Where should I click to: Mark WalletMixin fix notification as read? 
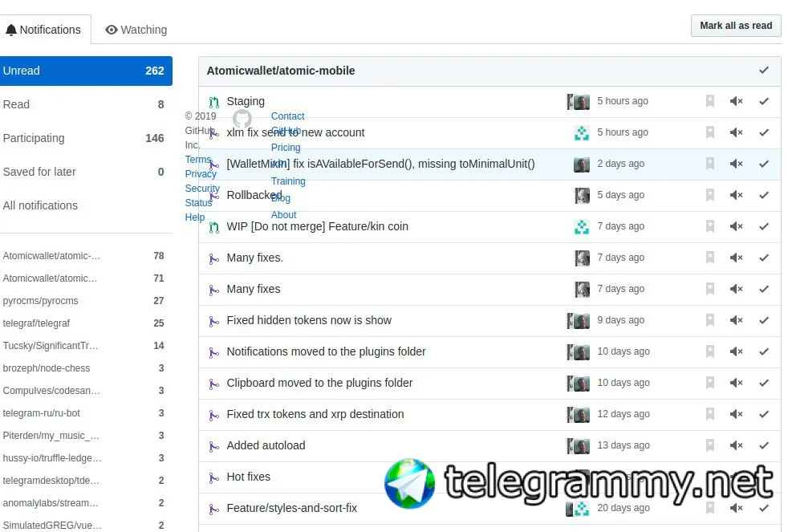[764, 164]
